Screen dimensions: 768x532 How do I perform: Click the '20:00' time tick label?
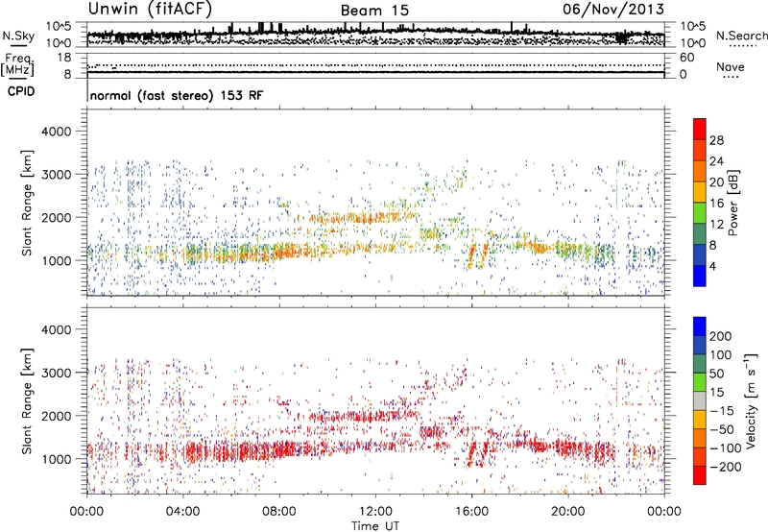point(567,512)
